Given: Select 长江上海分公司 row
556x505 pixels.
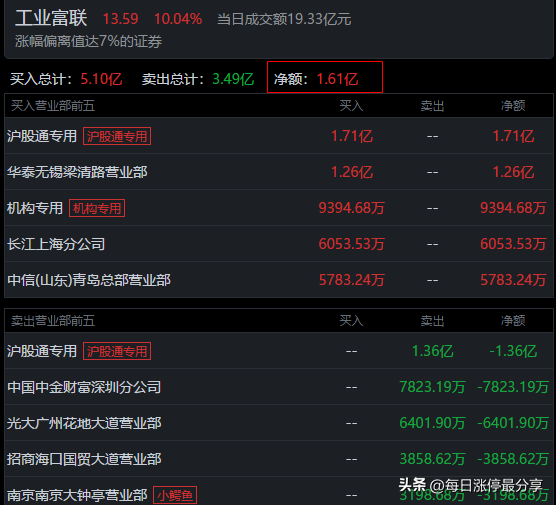Looking at the screenshot, I should point(279,244).
